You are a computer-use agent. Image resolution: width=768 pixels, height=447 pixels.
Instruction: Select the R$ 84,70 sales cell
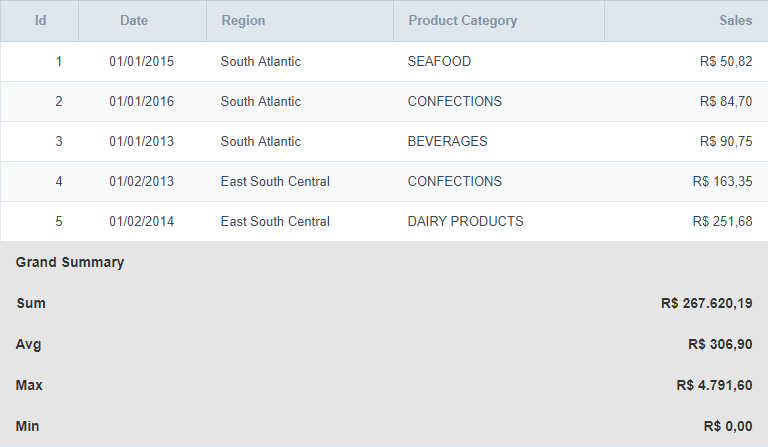click(726, 102)
